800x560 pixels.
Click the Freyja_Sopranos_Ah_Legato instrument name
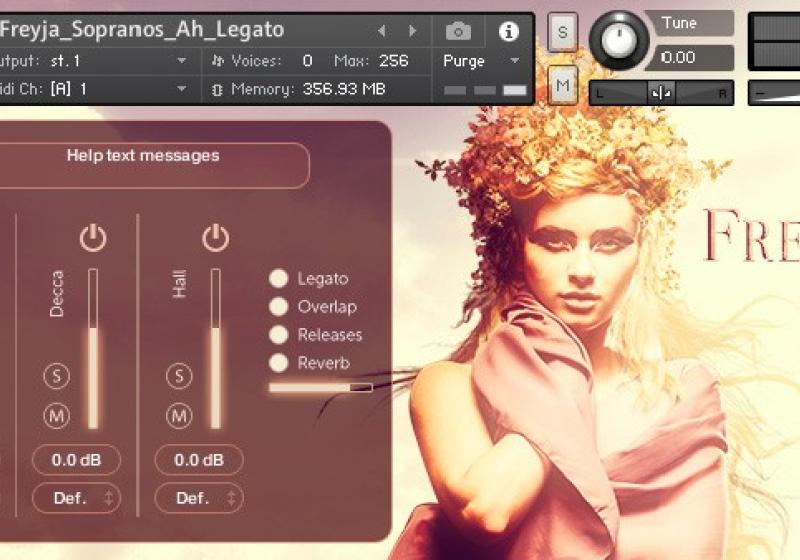(142, 30)
